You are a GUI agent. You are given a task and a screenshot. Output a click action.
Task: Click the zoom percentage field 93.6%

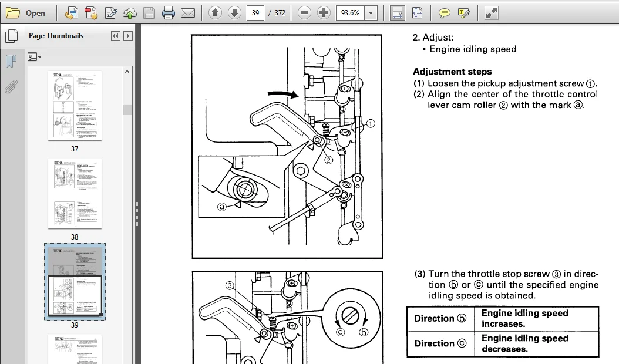click(x=351, y=13)
